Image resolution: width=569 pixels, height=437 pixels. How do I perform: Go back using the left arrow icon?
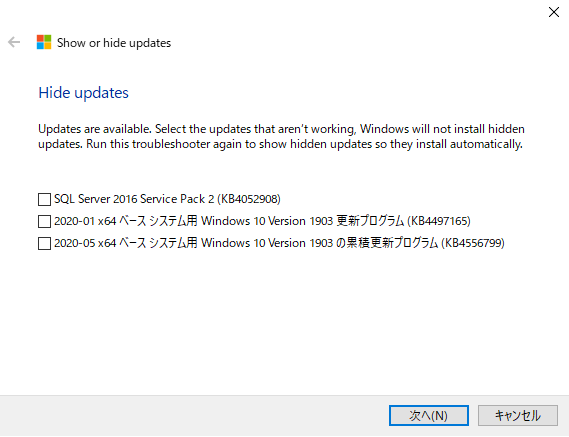14,42
